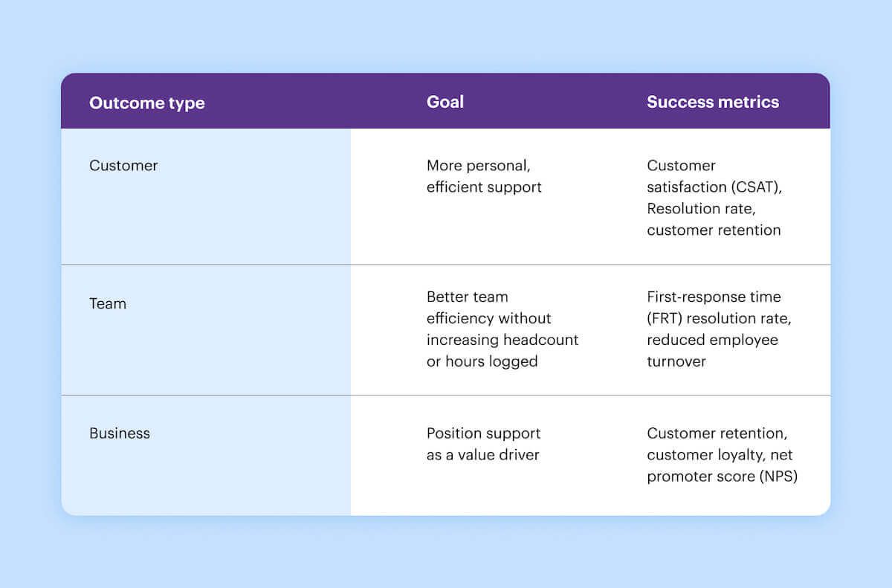
Task: Select the 'net promoter score (NPS)' text
Action: 722,465
